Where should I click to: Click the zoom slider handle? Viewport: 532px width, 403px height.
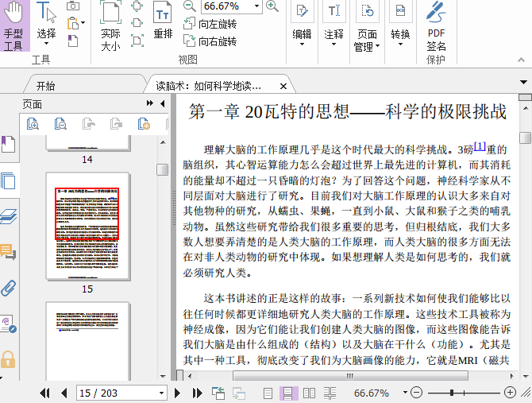452,393
